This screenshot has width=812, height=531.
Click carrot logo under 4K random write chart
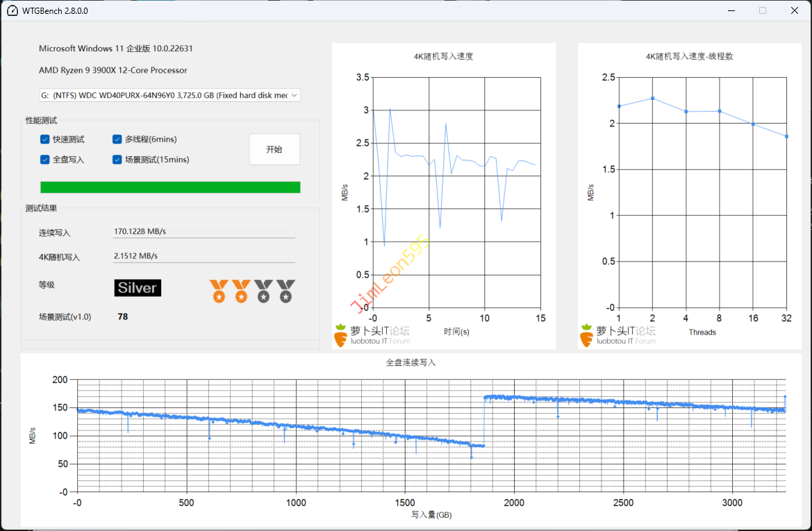340,335
